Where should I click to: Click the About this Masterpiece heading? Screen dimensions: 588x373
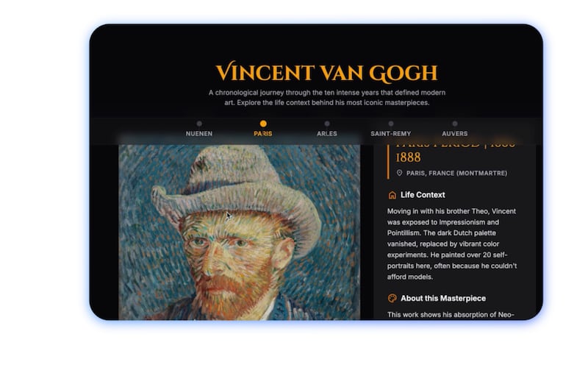tap(443, 298)
